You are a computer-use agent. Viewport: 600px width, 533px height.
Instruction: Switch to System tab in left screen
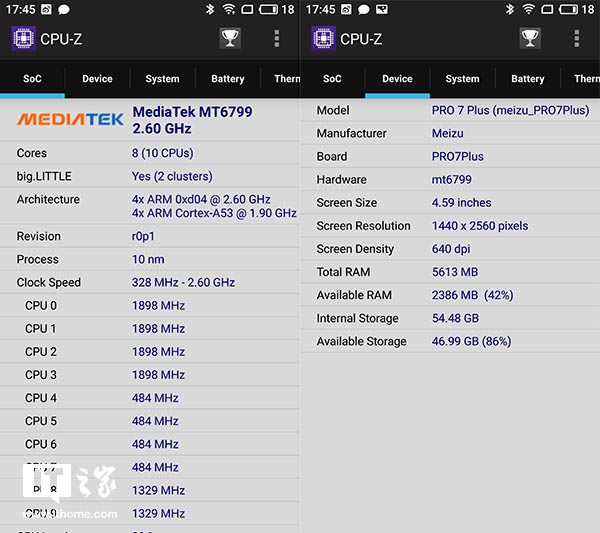click(x=162, y=79)
